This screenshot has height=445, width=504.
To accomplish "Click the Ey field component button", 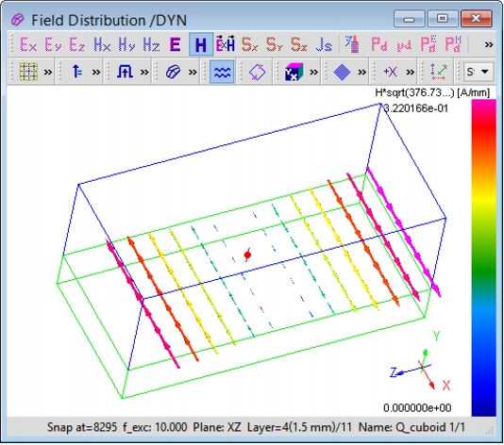I will point(53,44).
